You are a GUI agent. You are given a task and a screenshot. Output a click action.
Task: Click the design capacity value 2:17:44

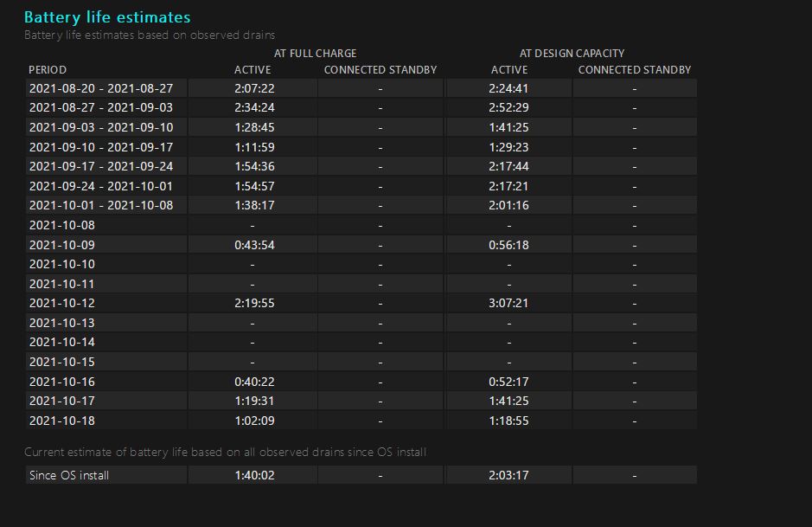508,166
